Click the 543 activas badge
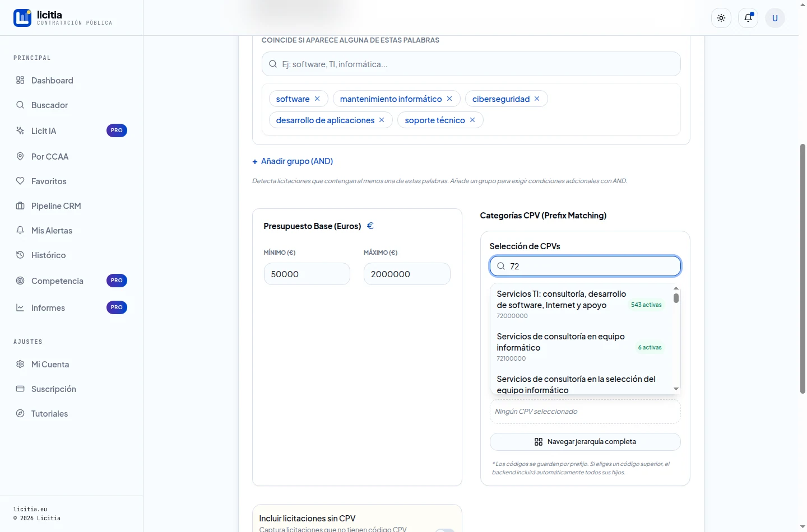807x532 pixels. [646, 305]
